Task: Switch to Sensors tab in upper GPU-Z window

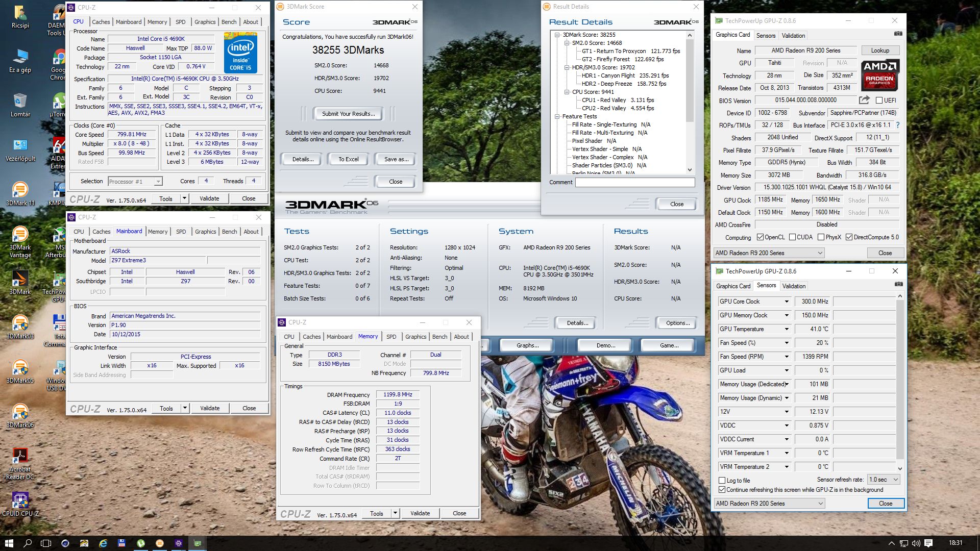Action: (x=766, y=36)
